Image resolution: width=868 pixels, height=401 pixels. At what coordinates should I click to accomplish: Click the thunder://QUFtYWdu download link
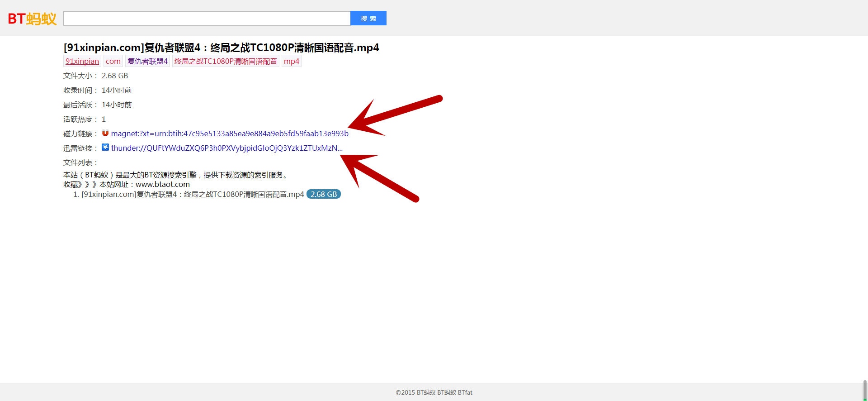[x=227, y=148]
